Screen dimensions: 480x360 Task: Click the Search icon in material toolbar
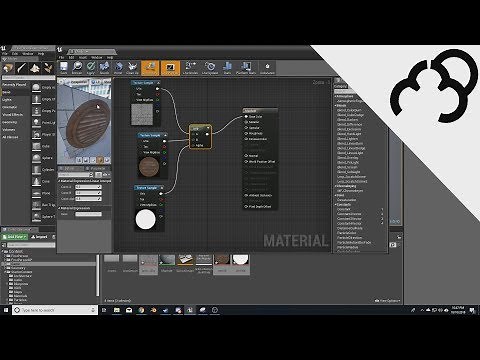[104, 67]
